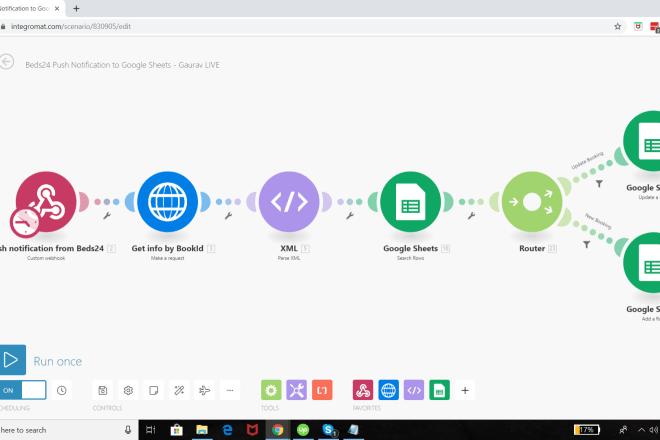Click wrench between webhook and Get info
This screenshot has width=660, height=440.
107,216
